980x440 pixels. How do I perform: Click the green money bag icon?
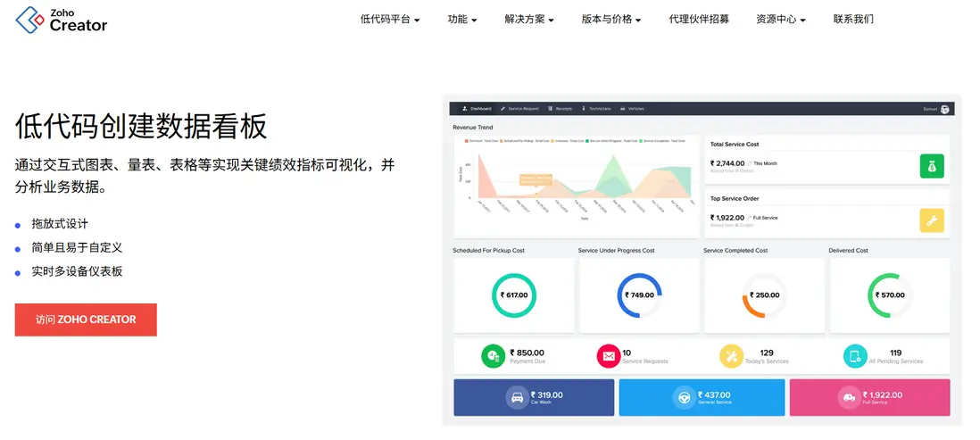[x=932, y=166]
